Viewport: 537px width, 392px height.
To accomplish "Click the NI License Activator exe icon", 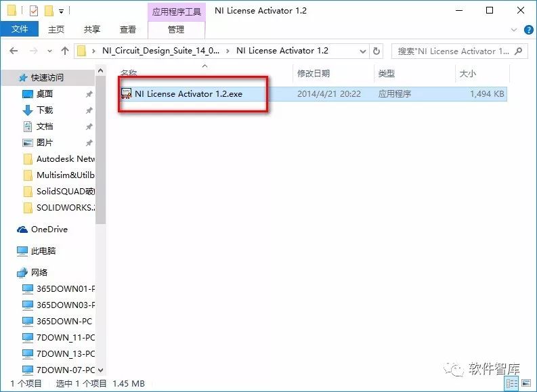I will point(127,94).
